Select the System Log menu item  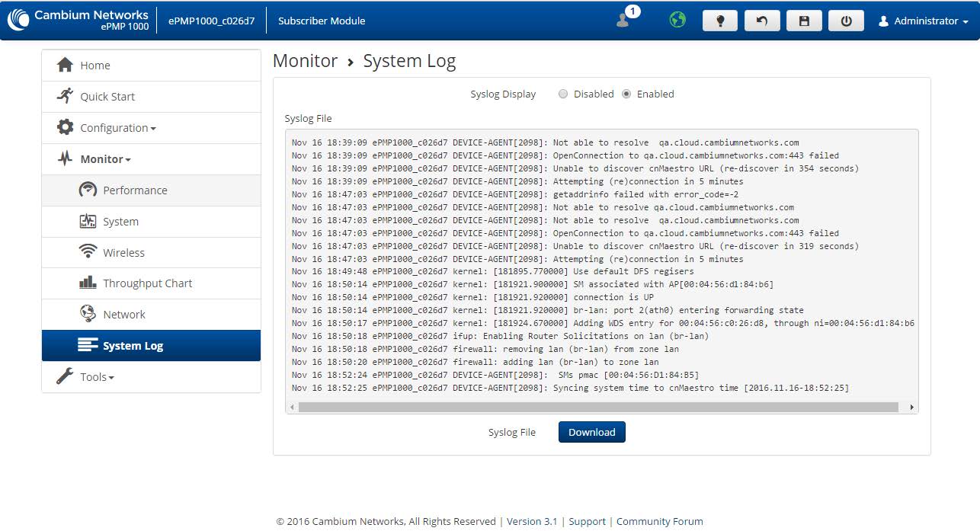click(x=151, y=346)
